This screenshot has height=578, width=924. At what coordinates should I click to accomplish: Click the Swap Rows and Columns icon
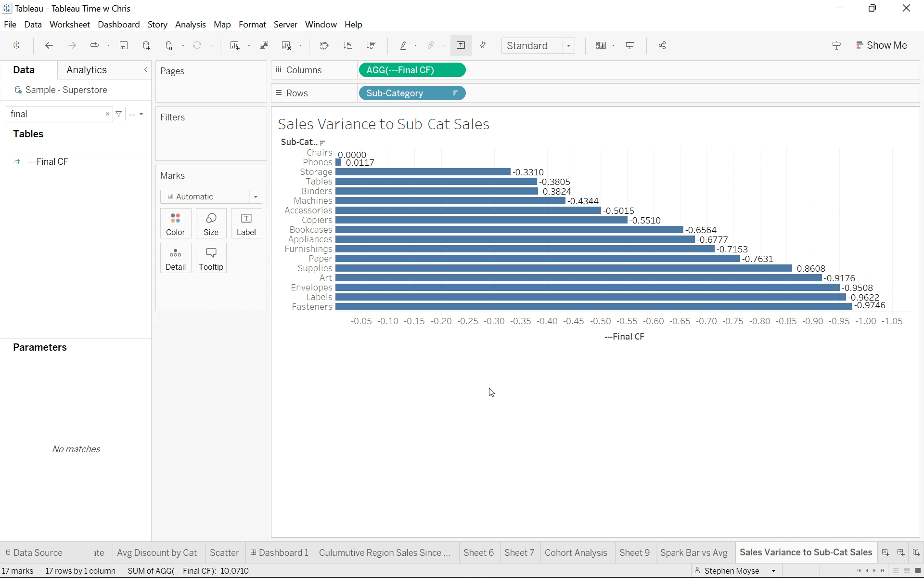click(324, 45)
